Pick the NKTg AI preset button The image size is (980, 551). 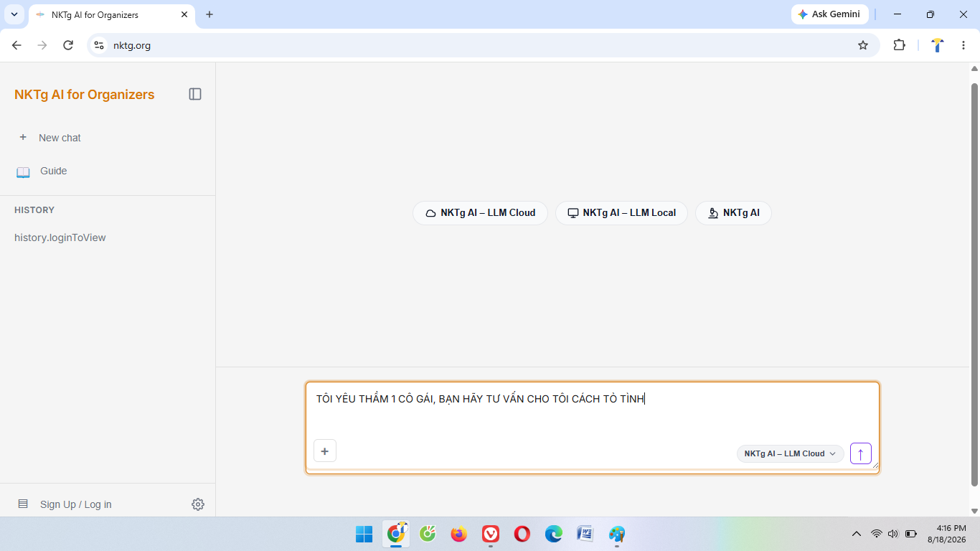733,213
